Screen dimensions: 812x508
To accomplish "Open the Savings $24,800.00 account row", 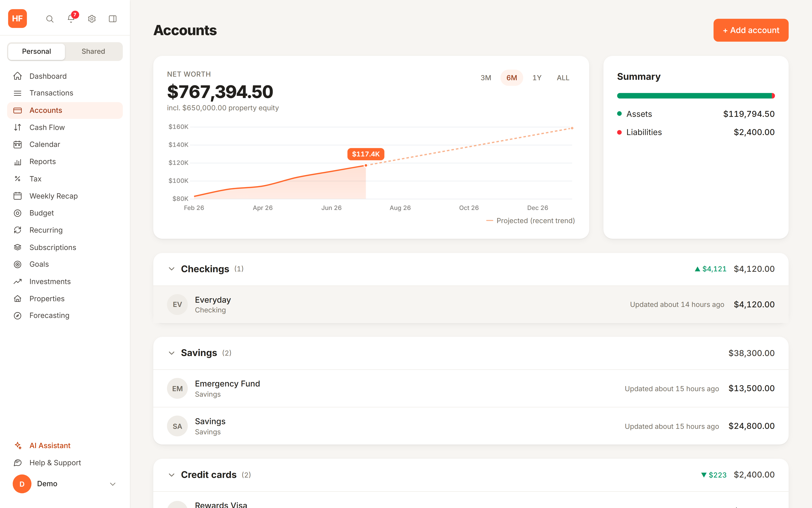I will tap(471, 426).
